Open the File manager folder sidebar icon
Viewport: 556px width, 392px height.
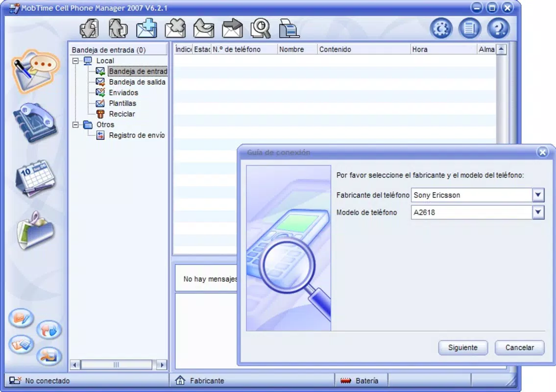coord(35,230)
